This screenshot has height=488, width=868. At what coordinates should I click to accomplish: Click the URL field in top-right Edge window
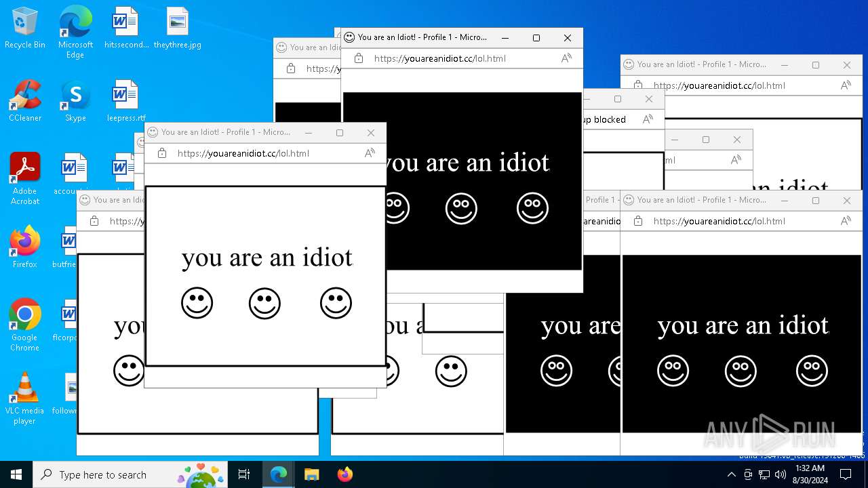pos(719,85)
